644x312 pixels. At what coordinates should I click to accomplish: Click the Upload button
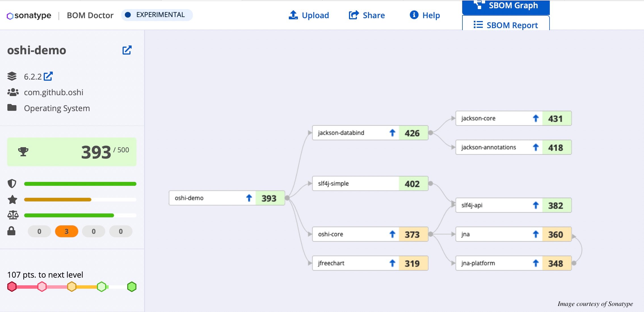pyautogui.click(x=309, y=15)
